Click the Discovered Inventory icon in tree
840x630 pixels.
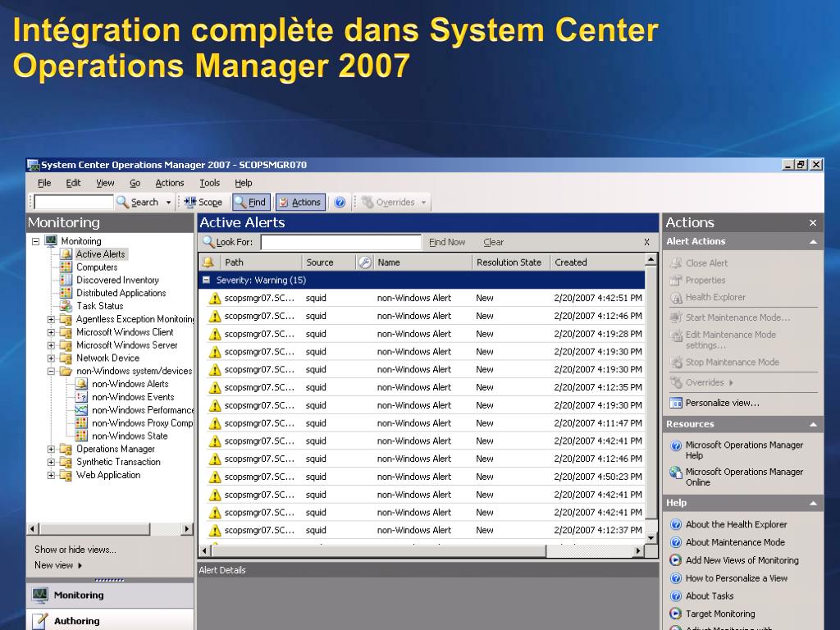[x=66, y=280]
